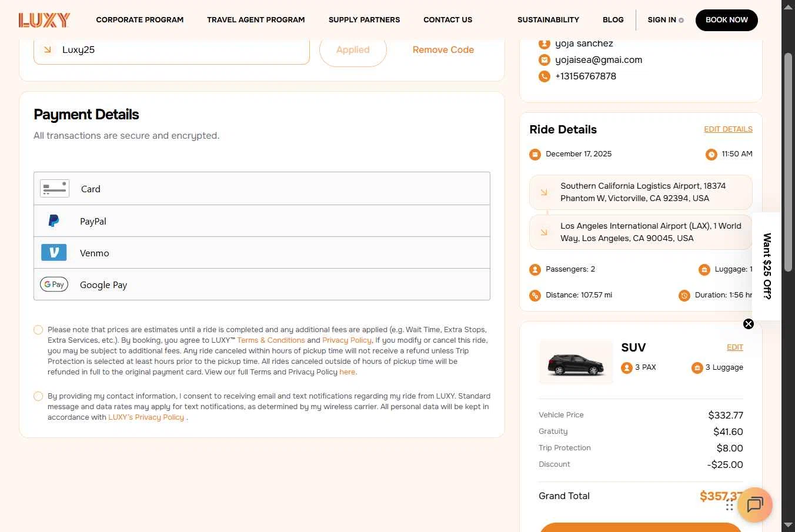Click the 3 PAX person icon
The image size is (795, 532).
(627, 368)
